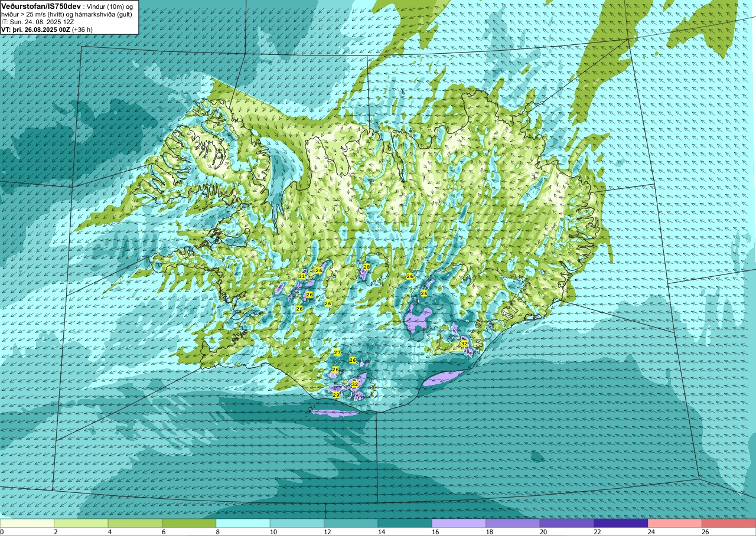756x536 pixels.
Task: Select the yellow gust marker reading 28
Action: coord(366,267)
